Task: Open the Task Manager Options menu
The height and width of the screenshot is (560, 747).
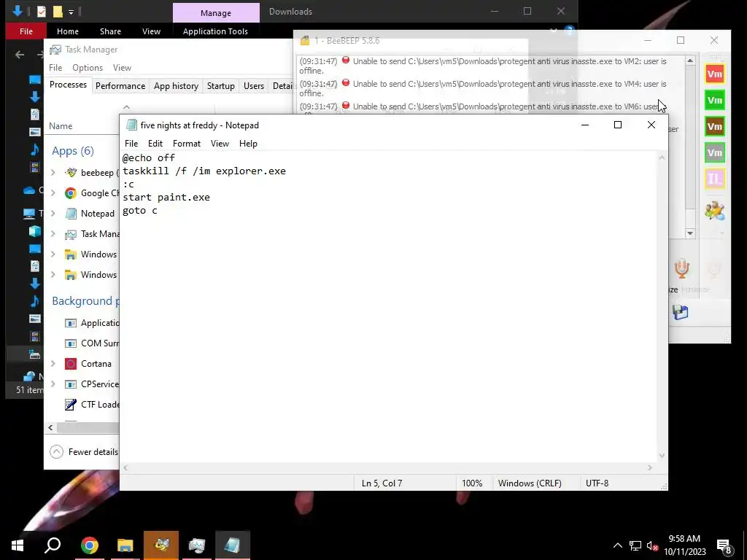Action: pos(88,68)
